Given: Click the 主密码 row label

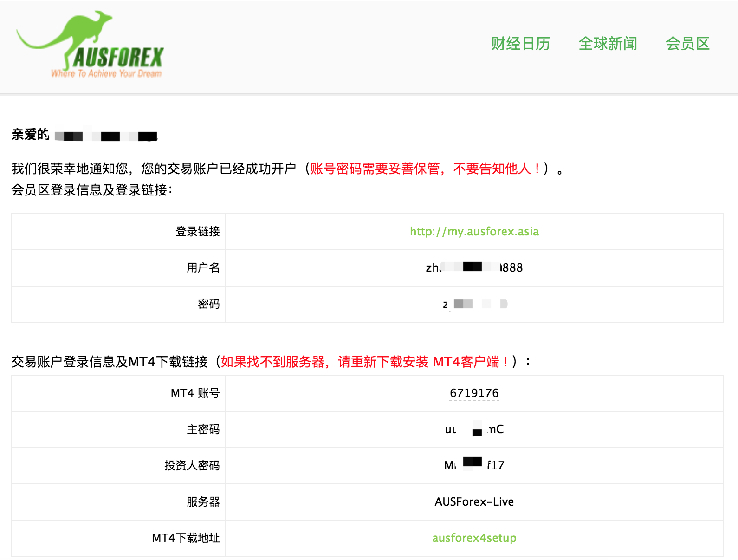Looking at the screenshot, I should coord(203,430).
